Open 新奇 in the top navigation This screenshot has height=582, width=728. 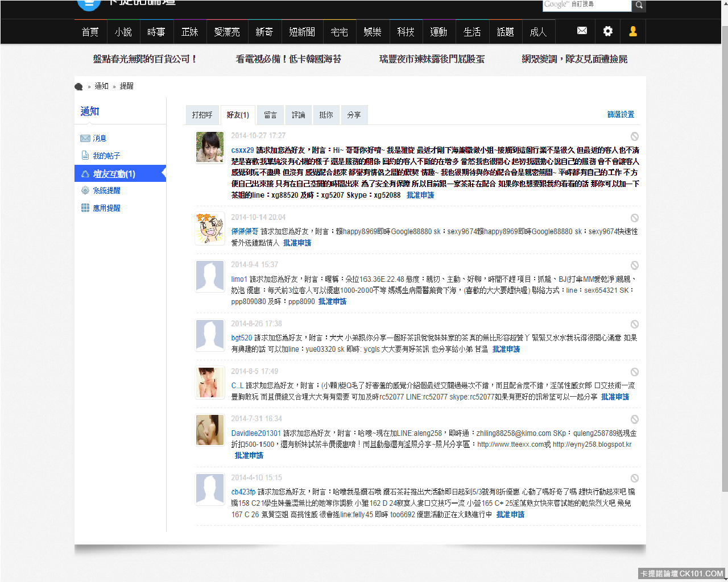(264, 32)
